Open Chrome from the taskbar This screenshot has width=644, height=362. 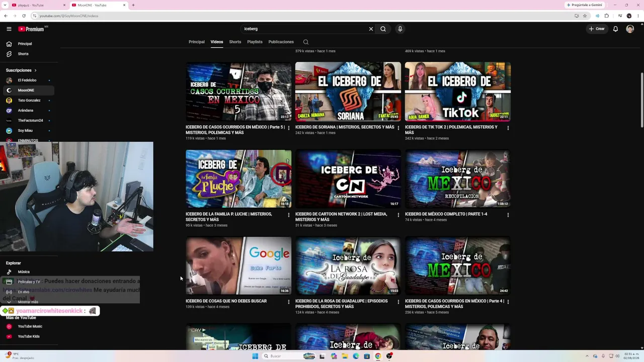tap(378, 356)
